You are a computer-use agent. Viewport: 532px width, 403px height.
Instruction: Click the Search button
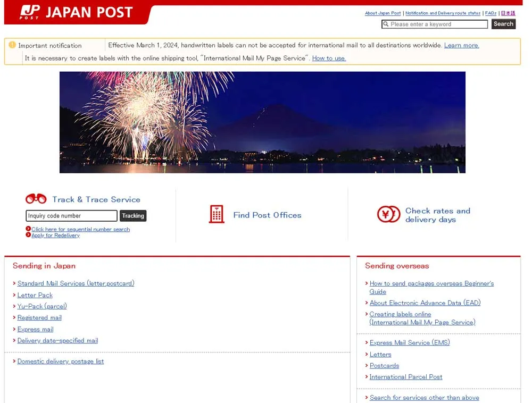pos(503,24)
